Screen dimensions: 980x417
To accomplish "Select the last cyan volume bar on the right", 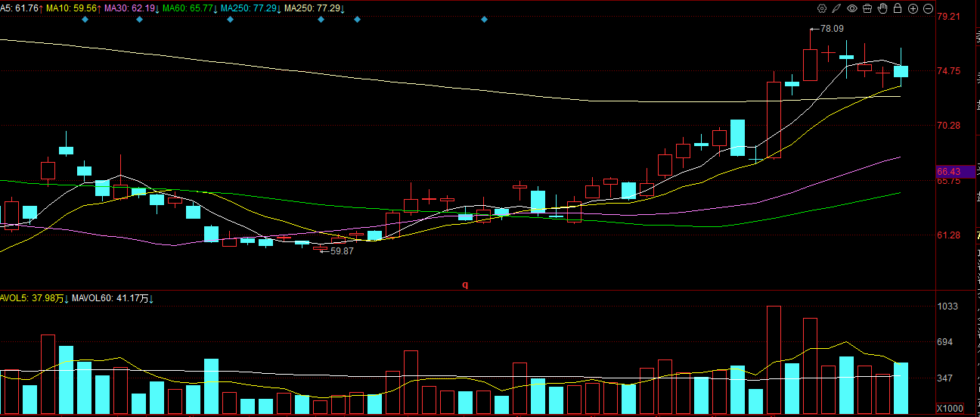I will click(x=901, y=387).
